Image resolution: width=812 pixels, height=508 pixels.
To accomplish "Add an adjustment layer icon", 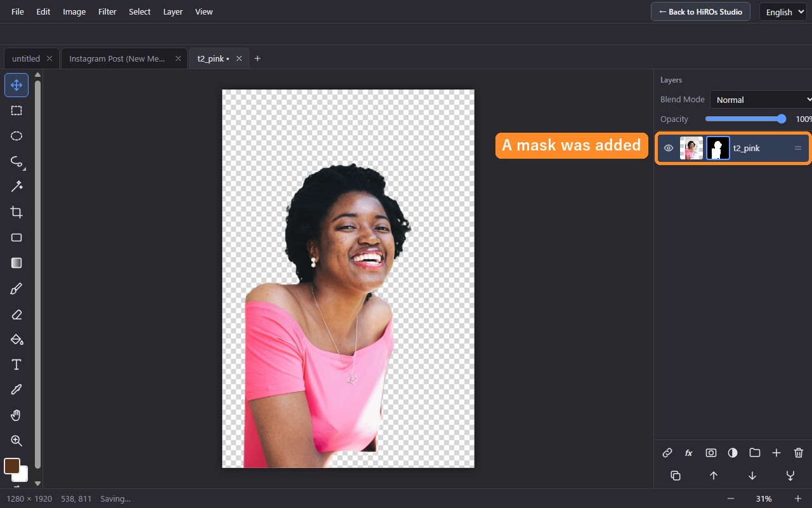I will (x=733, y=453).
